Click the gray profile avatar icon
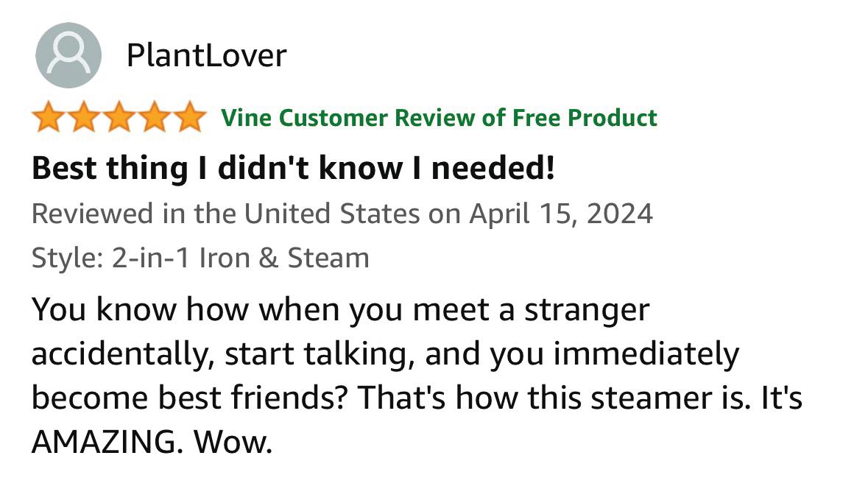 [x=68, y=55]
